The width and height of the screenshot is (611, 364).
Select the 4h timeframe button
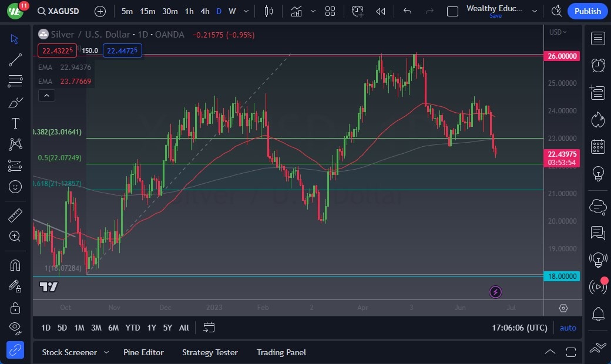[x=204, y=11]
